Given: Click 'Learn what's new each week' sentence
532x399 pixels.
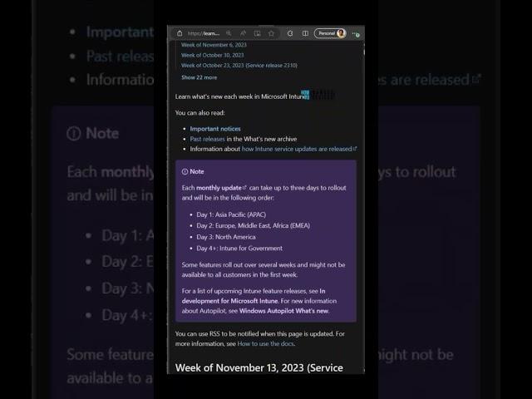Looking at the screenshot, I should coord(241,96).
